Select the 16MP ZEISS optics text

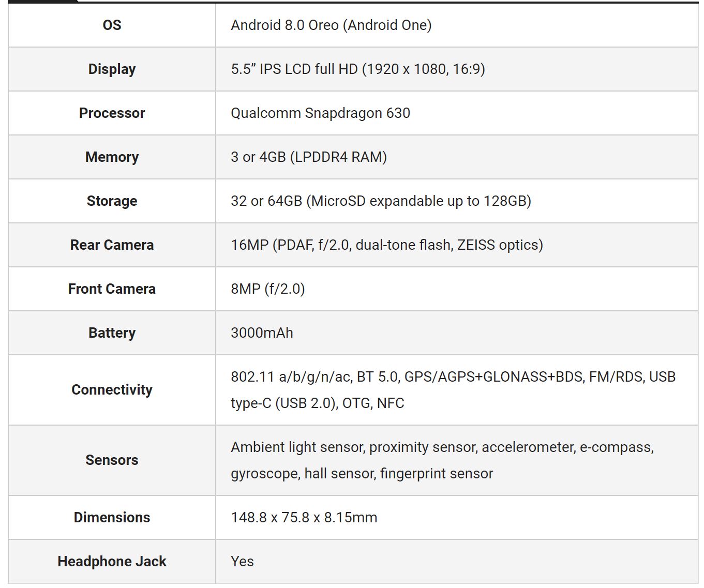pyautogui.click(x=386, y=245)
